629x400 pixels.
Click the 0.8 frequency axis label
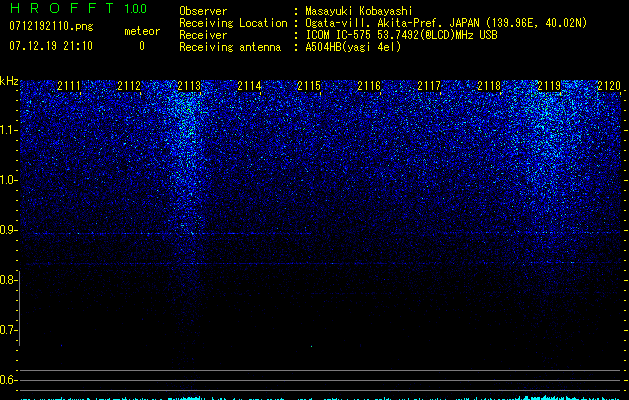8,280
